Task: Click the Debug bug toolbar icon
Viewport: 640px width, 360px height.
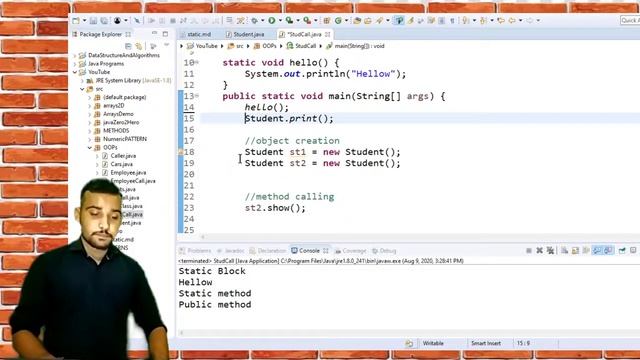Action: pos(254,20)
